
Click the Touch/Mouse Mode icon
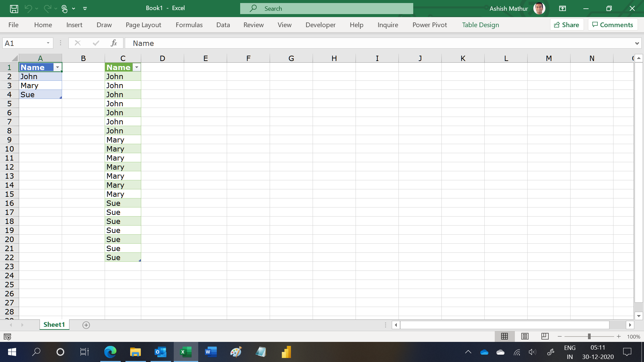65,9
